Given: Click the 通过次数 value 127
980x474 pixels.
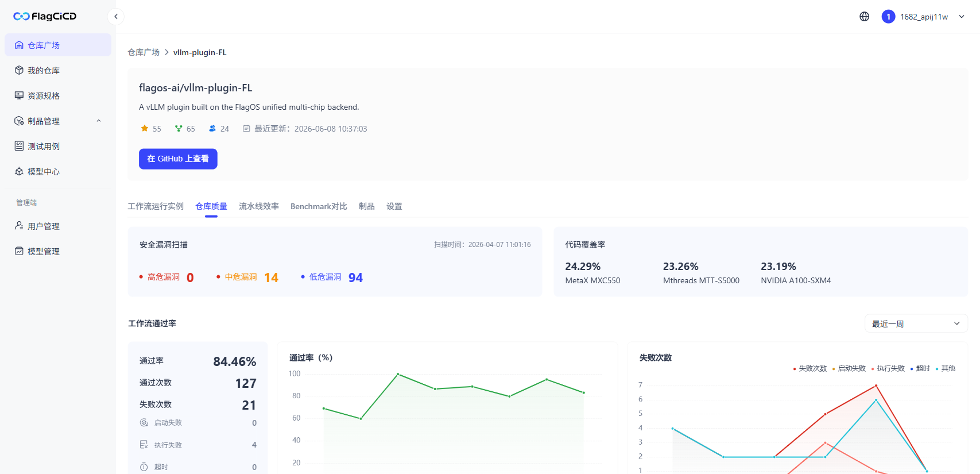Looking at the screenshot, I should pos(246,383).
